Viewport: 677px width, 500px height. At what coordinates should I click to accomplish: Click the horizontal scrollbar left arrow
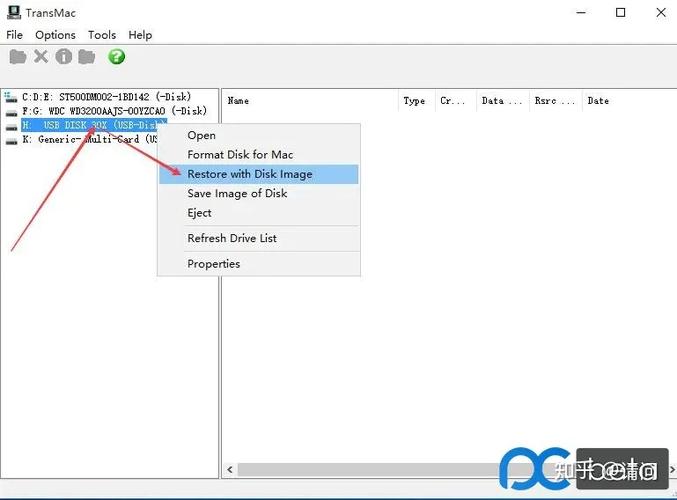230,469
